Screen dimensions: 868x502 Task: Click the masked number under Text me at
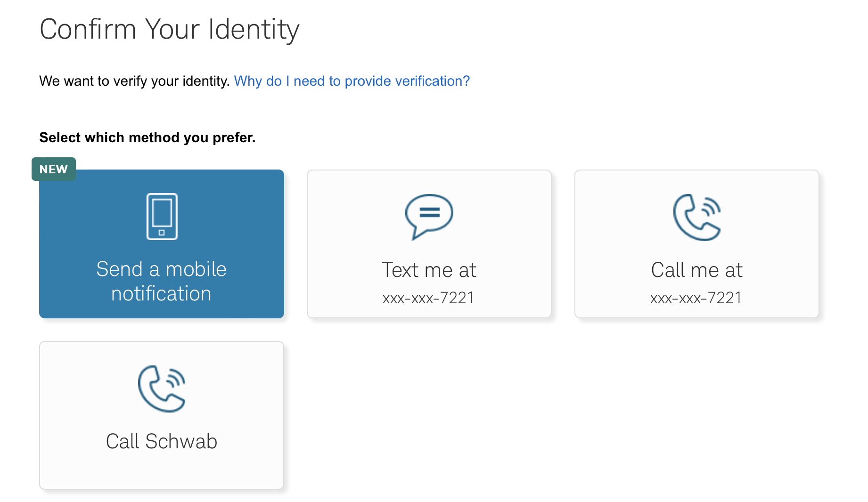point(428,298)
